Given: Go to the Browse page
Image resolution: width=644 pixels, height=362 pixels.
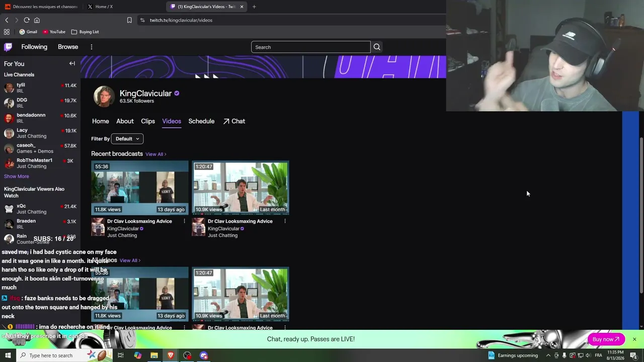Looking at the screenshot, I should click(68, 47).
